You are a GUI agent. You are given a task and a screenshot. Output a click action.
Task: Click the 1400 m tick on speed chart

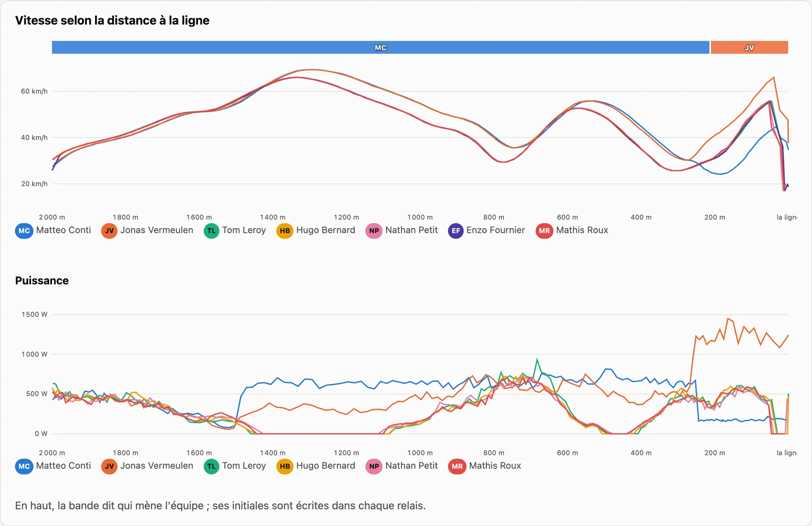(x=273, y=217)
